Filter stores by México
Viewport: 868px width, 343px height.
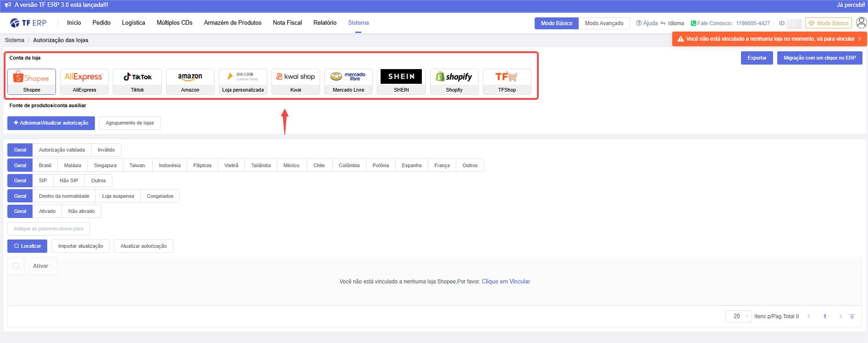click(292, 165)
